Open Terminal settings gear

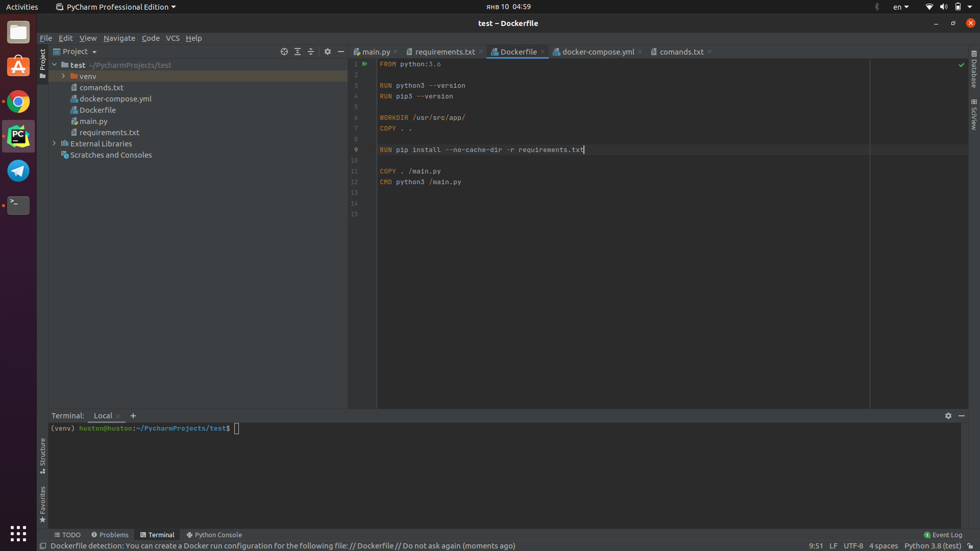point(948,416)
